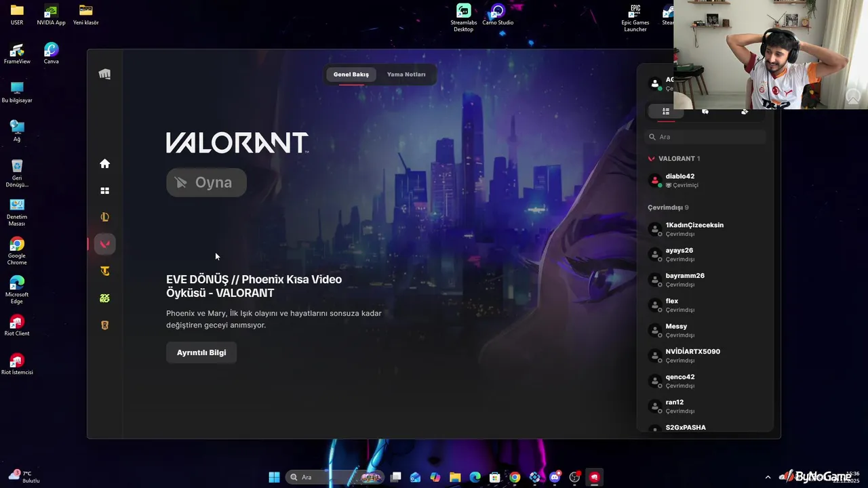This screenshot has width=868, height=488.
Task: Open the Geri Dönüşüm recycle bin icon
Action: coord(17,174)
